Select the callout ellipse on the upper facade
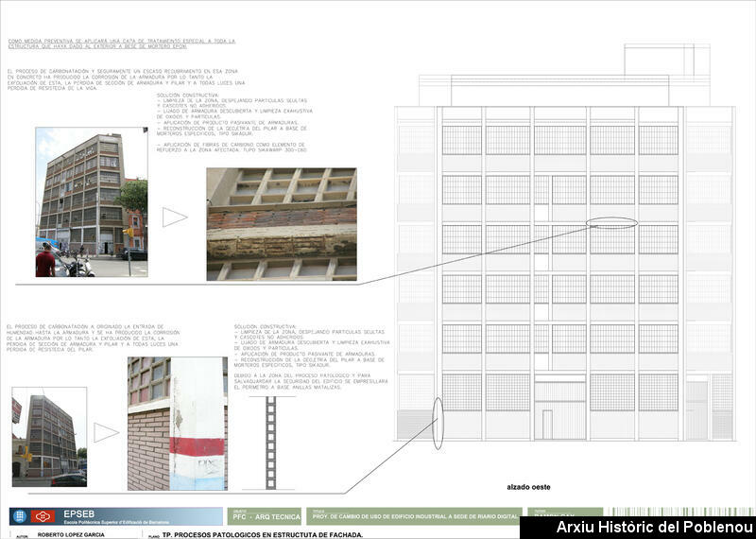 pos(611,223)
